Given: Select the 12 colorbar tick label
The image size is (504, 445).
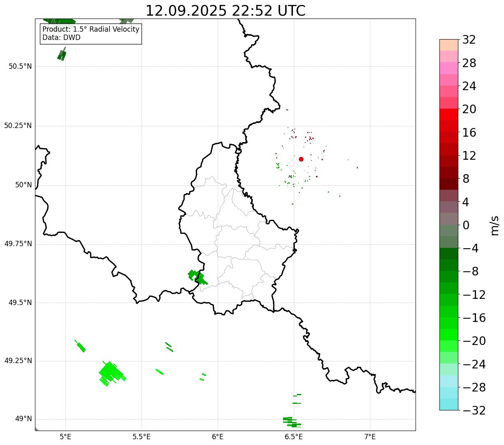Looking at the screenshot, I should (x=469, y=156).
